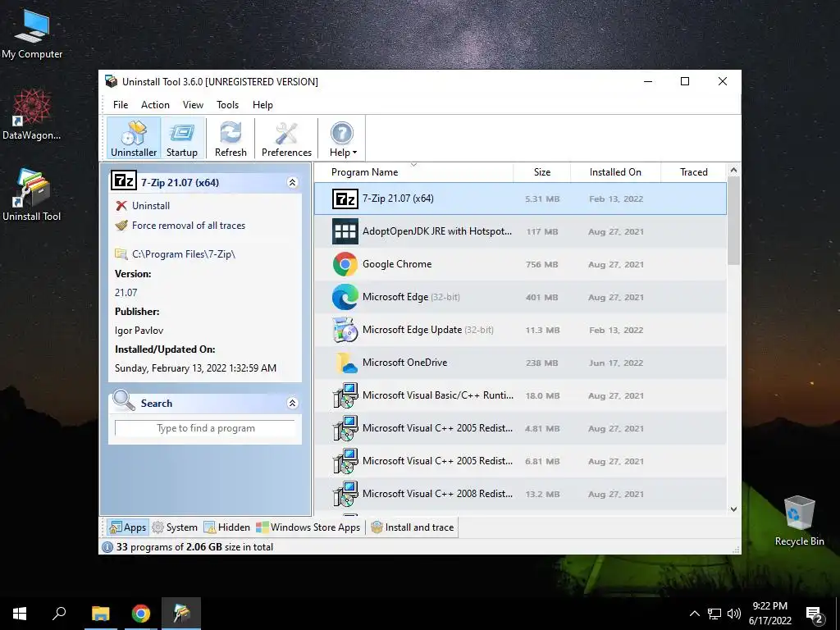
Task: Sort by Installed On column header
Action: 615,172
